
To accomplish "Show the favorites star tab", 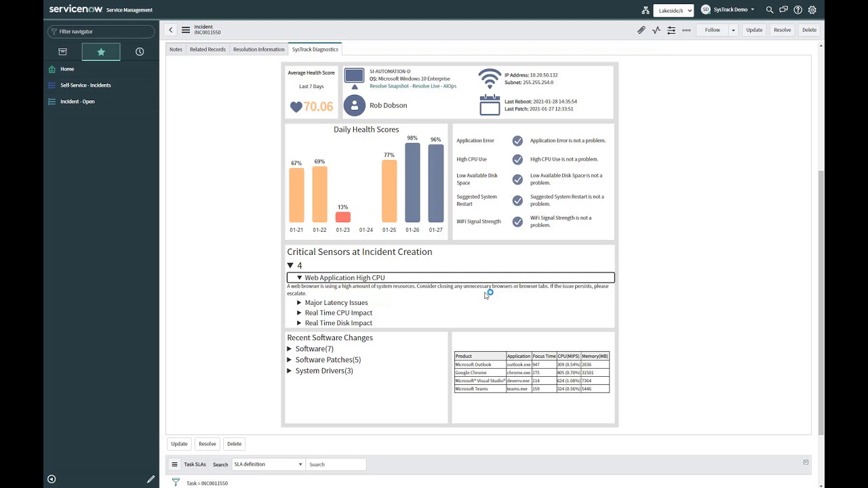I will [101, 52].
